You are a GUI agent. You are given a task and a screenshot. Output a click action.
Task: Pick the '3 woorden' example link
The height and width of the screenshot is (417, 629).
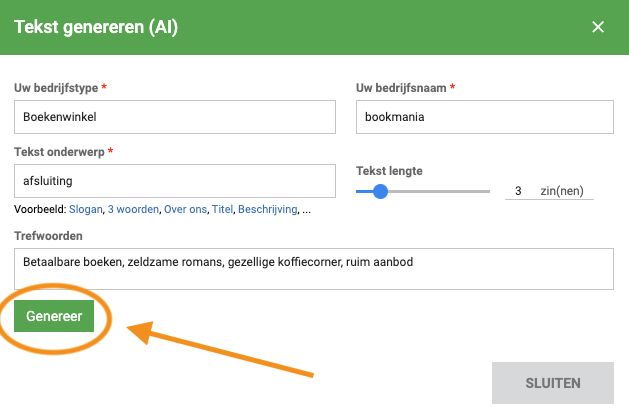click(133, 210)
